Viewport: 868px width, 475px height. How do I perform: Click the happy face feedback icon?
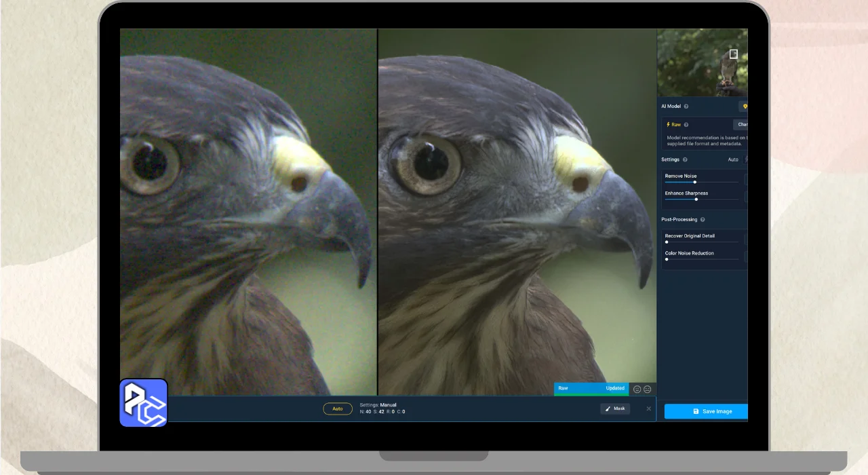[x=637, y=389]
